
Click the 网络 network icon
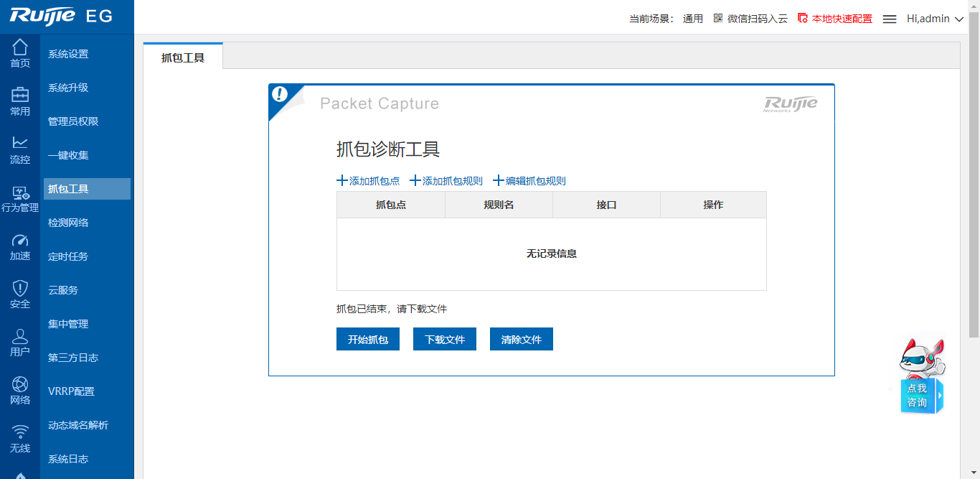point(20,386)
